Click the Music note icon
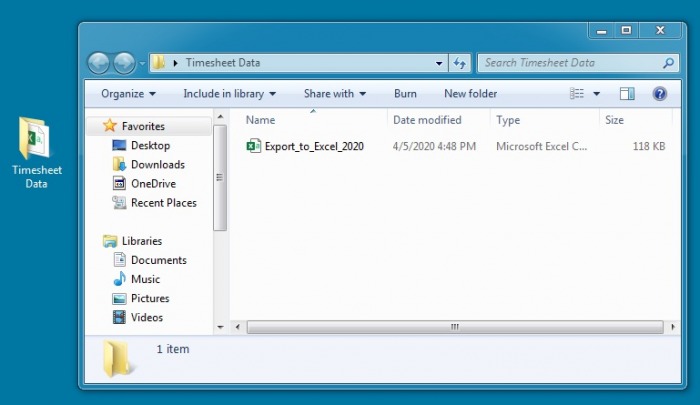700x405 pixels. point(119,279)
